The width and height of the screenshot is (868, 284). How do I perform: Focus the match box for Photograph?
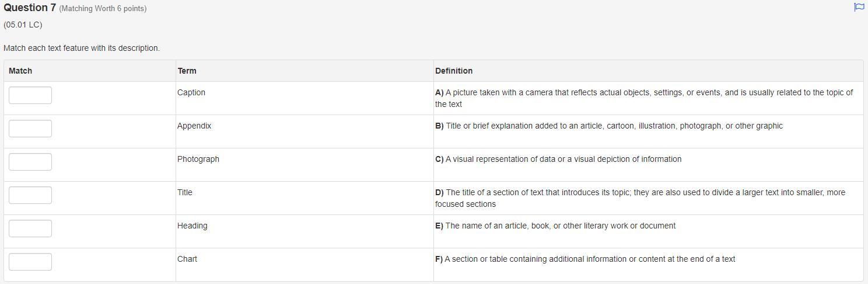[30, 162]
